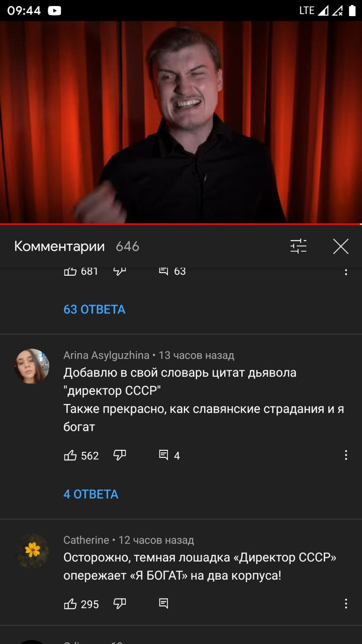Open Catherine's channel name link
362x644 pixels.
(86, 540)
